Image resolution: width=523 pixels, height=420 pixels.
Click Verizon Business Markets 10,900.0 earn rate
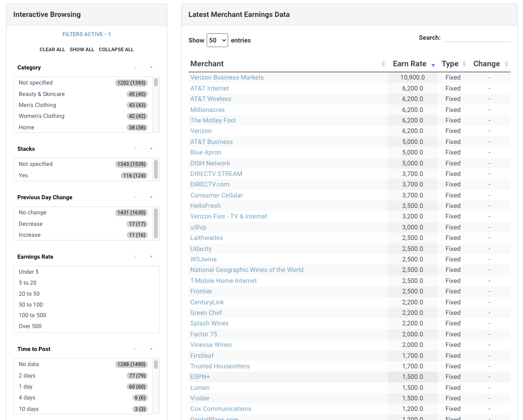click(413, 77)
